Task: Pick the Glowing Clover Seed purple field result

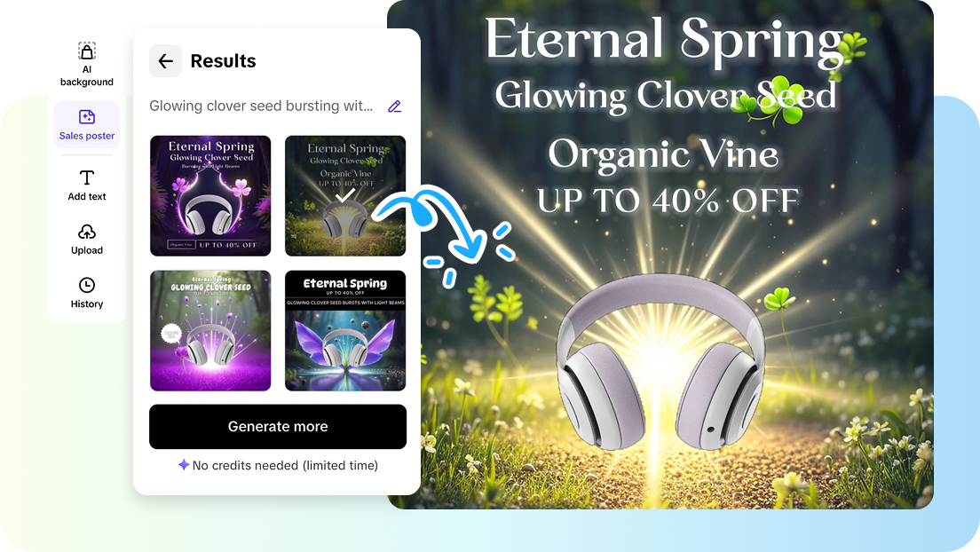Action: [210, 331]
